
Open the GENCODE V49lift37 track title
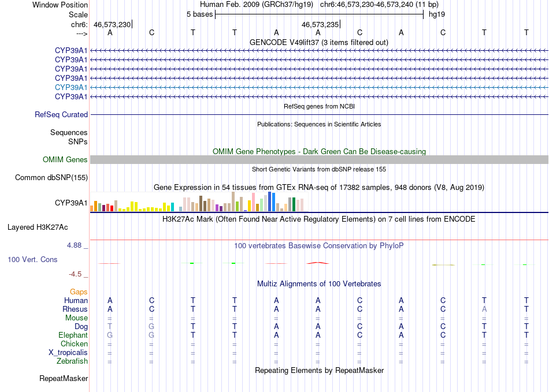pos(318,42)
